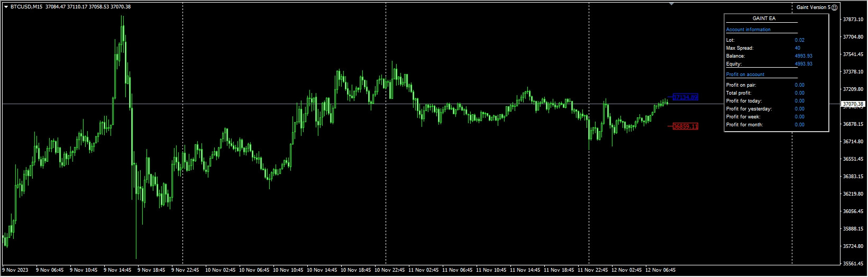Click the Profit for month value 0.00
868x277 pixels.
pyautogui.click(x=799, y=125)
